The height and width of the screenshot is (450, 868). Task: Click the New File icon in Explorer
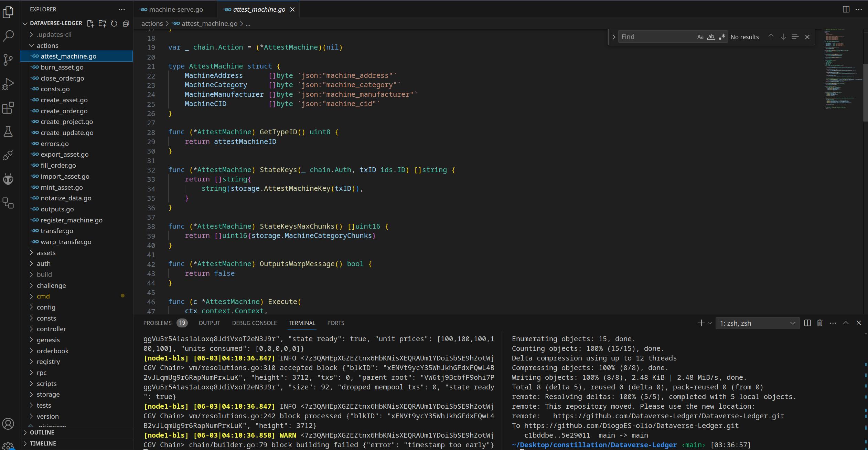pos(90,23)
